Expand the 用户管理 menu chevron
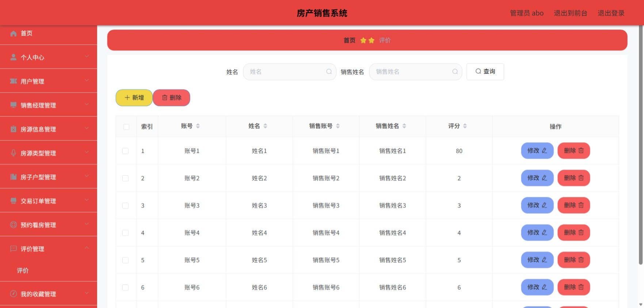This screenshot has height=308, width=644. pos(87,80)
